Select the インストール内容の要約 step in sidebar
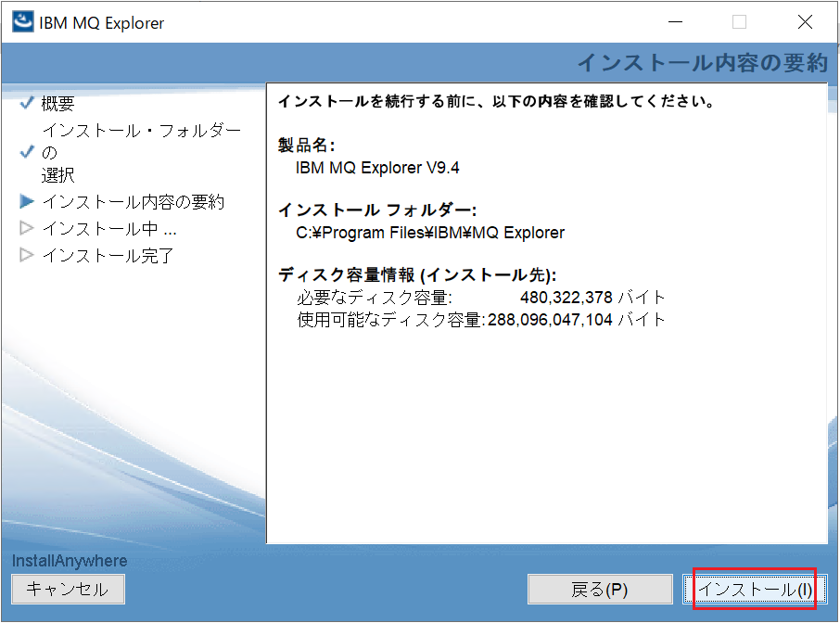The image size is (840, 623). tap(133, 202)
